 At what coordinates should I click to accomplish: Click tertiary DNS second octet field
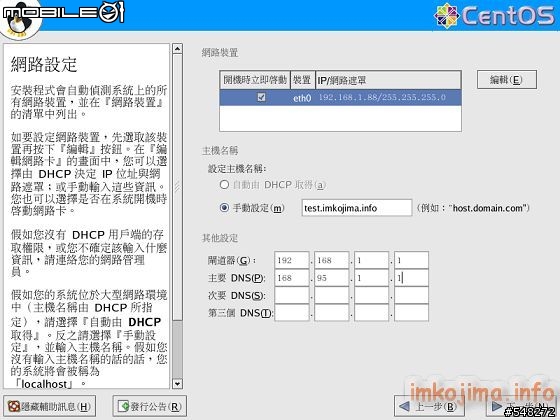coord(331,312)
